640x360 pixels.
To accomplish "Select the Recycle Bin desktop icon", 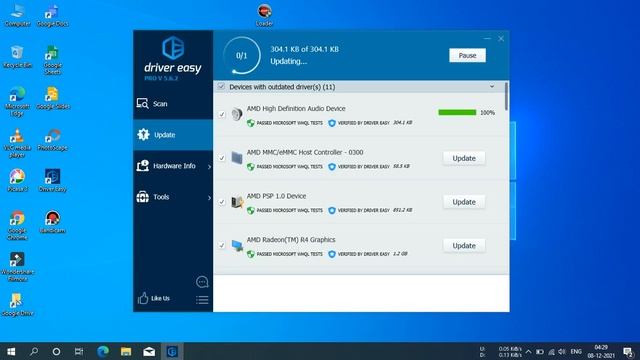I will pos(17,57).
